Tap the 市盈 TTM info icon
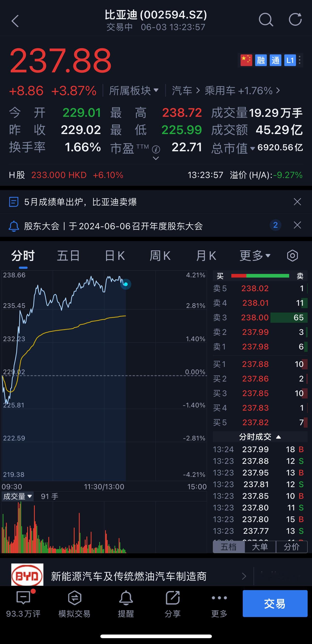Viewport: 312px width, 644px height. 156,150
